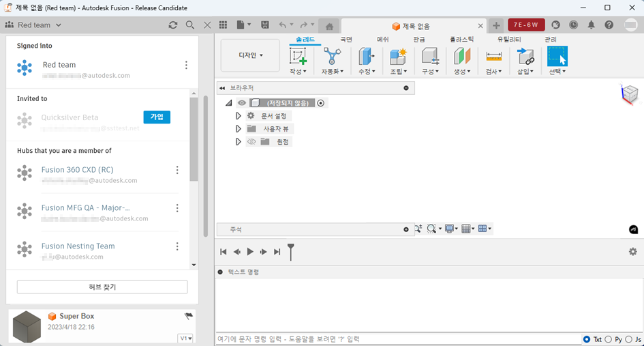Open the job status clock icon
Image resolution: width=644 pixels, height=346 pixels.
pyautogui.click(x=573, y=25)
